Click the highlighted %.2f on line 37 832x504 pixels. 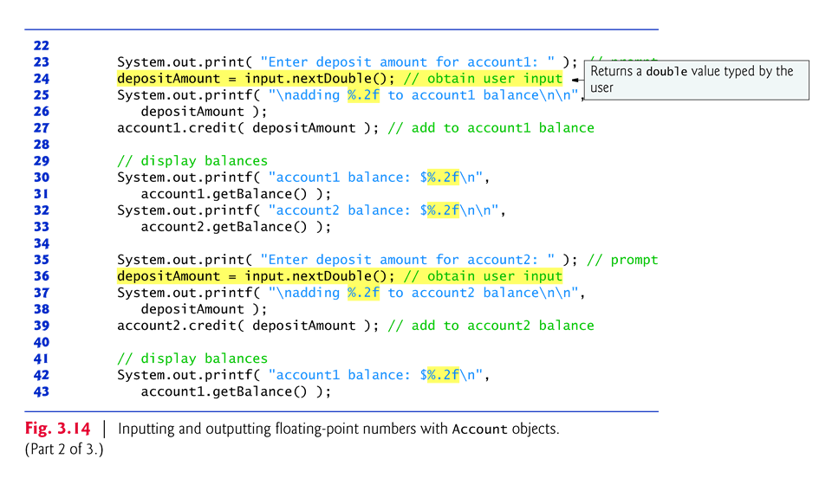(x=367, y=293)
